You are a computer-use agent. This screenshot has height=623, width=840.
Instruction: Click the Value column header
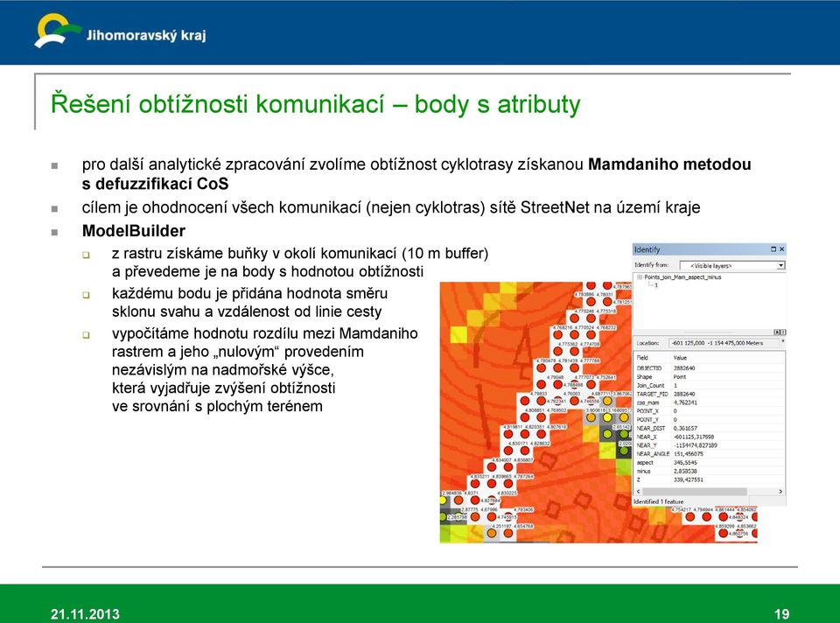click(680, 357)
